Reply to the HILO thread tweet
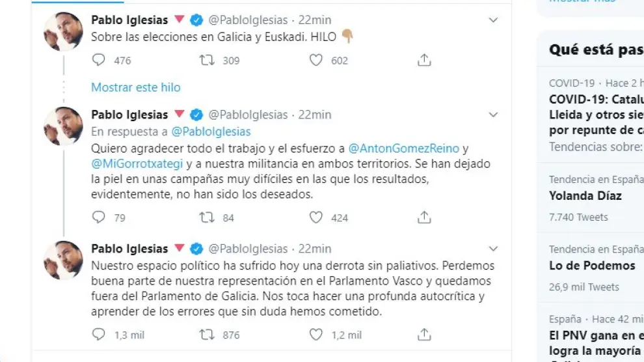 tap(99, 61)
